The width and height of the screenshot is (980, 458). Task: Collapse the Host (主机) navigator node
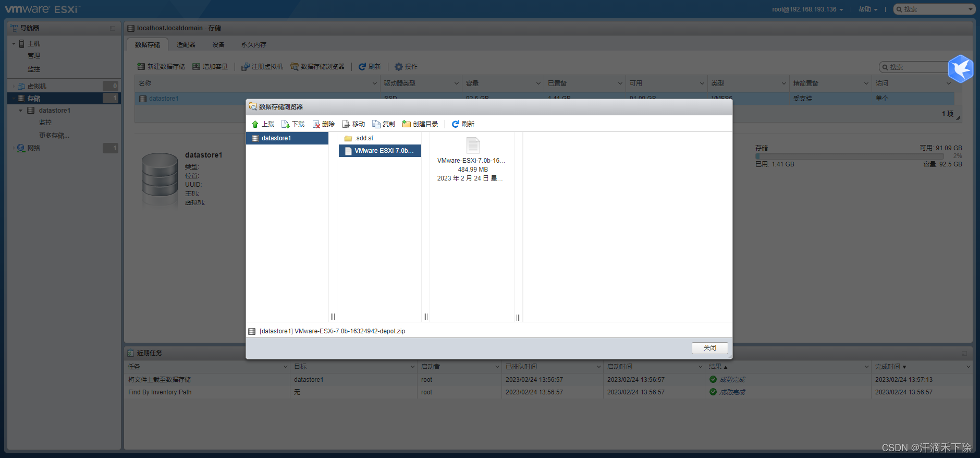click(14, 44)
